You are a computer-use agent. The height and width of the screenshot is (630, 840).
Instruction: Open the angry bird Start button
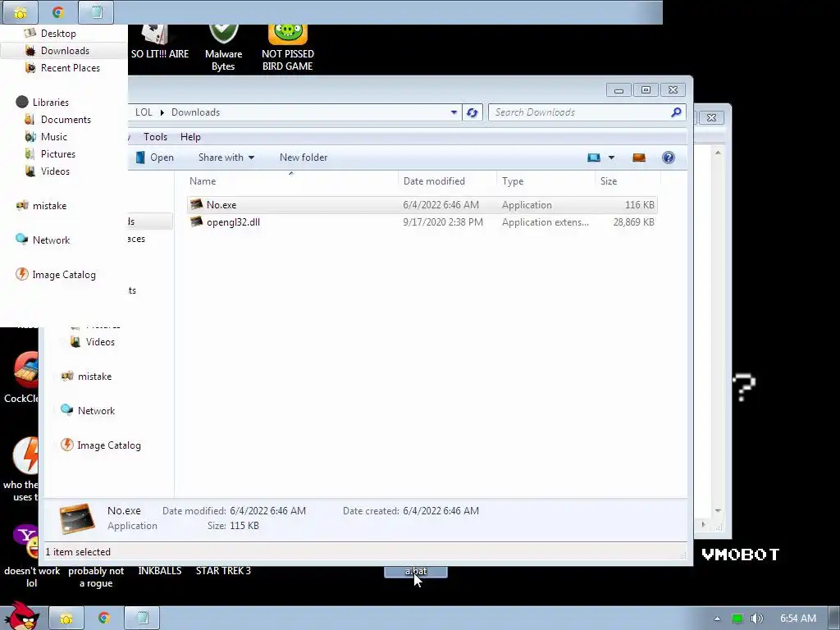(21, 615)
